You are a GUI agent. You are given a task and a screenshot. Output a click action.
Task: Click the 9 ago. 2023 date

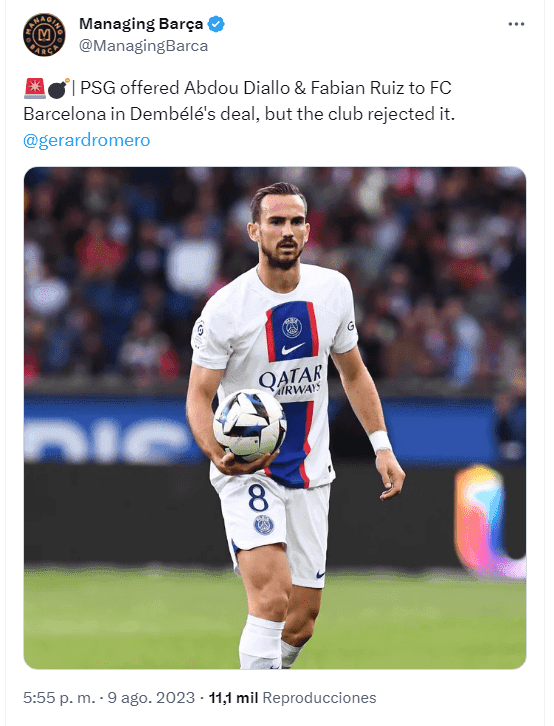coord(151,697)
